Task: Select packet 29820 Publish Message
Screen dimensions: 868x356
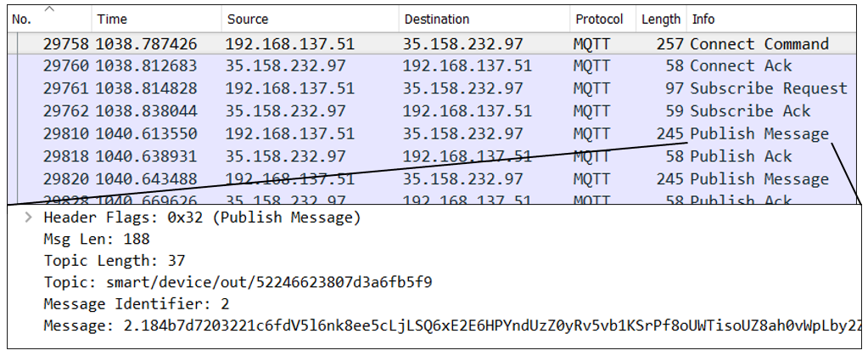Action: pos(433,179)
